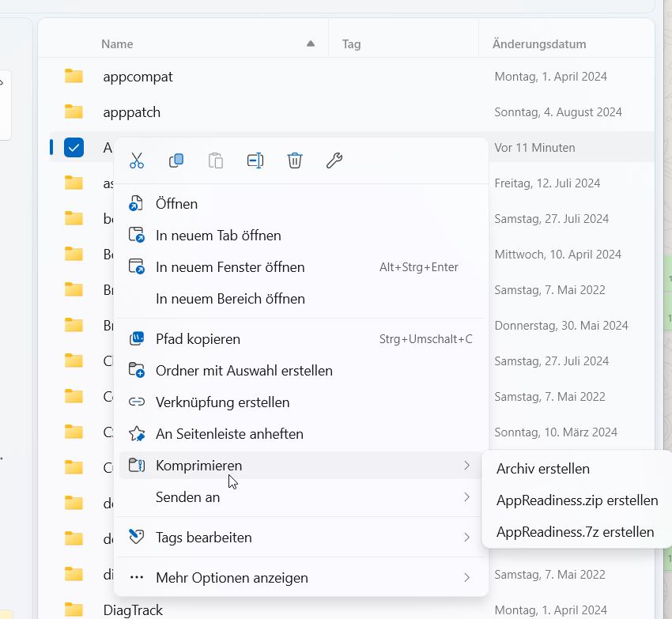Click the In neuem Fenster öffnen icon
Screen dimensions: 672x619
[136, 266]
